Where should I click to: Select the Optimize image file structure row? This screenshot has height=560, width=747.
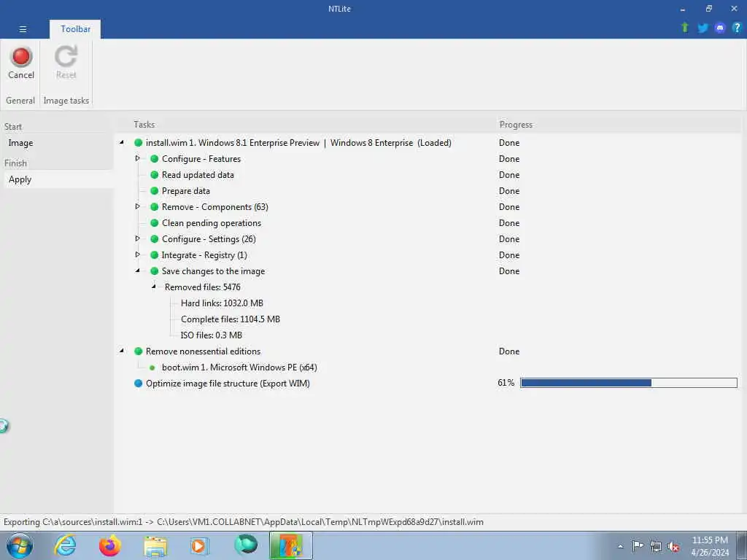(228, 384)
